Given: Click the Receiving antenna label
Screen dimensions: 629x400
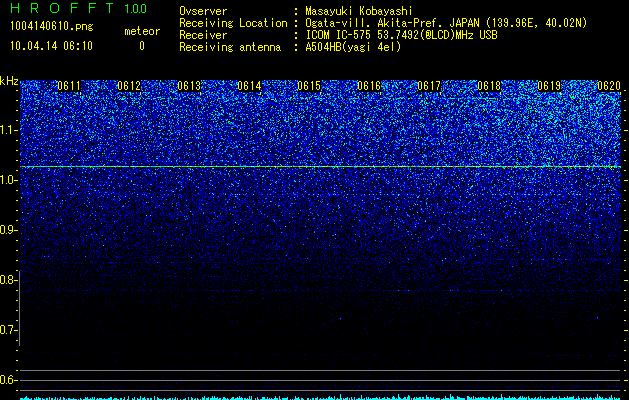Looking at the screenshot, I should pos(230,47).
